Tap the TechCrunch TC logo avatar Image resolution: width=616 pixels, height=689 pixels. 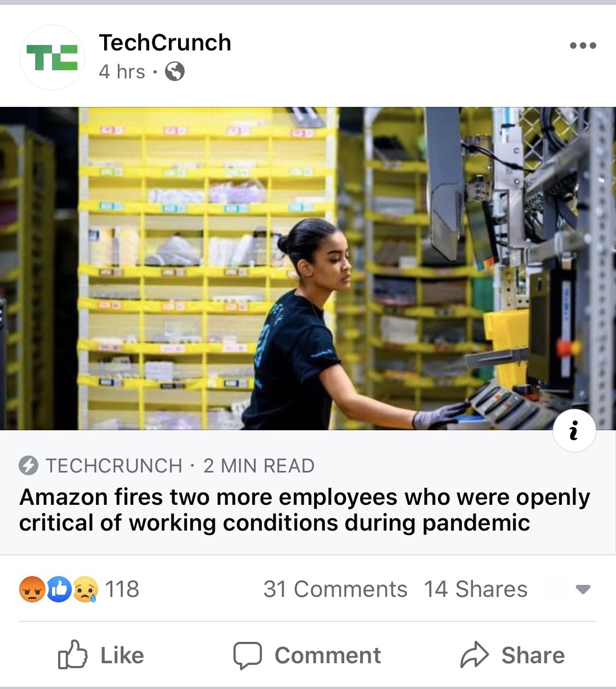click(52, 58)
